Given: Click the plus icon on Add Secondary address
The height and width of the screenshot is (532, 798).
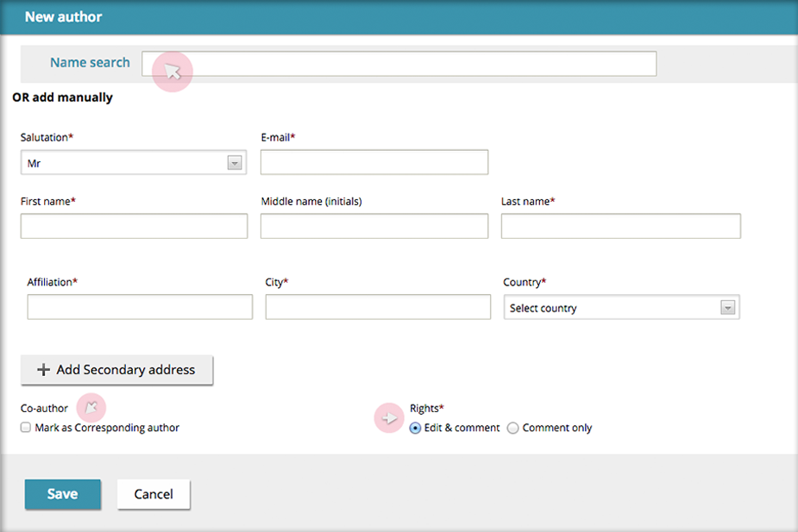Looking at the screenshot, I should pyautogui.click(x=43, y=370).
